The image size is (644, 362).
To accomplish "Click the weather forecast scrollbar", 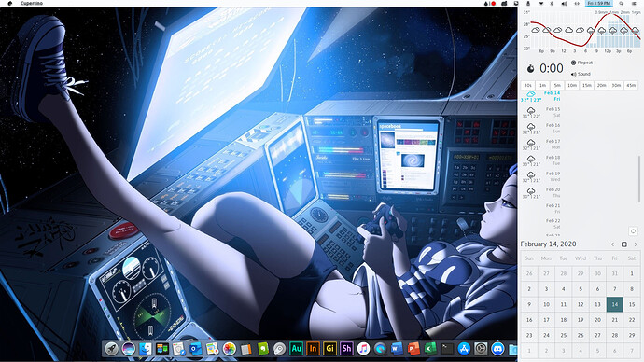I will (638, 178).
